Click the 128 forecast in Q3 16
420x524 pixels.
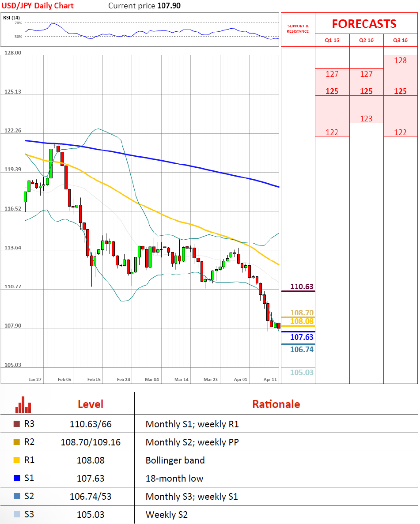400,60
